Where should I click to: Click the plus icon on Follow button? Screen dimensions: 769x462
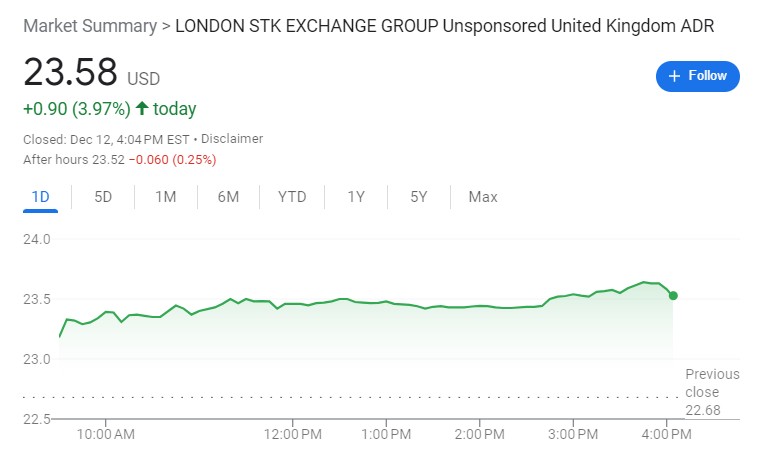tap(674, 77)
